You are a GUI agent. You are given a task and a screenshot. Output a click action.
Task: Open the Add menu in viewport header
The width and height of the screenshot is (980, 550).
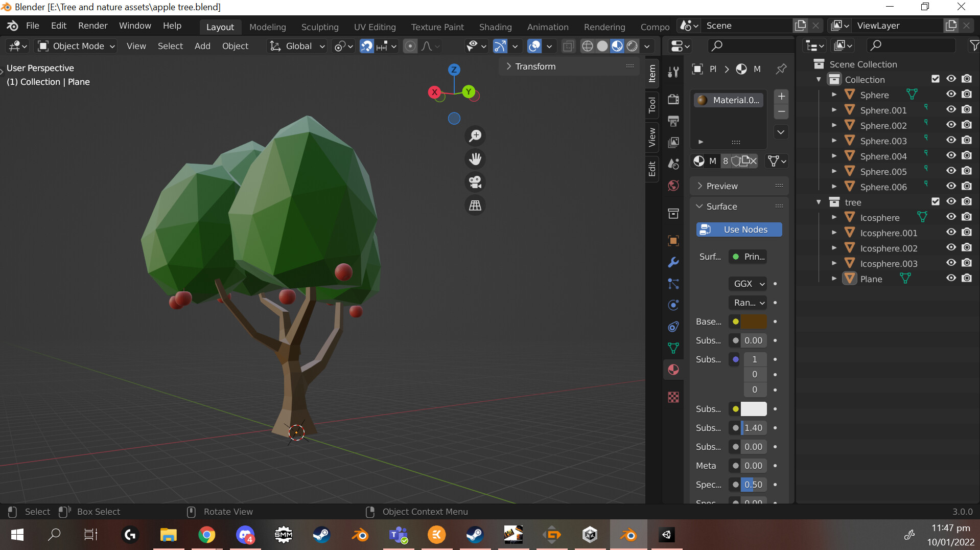tap(202, 46)
